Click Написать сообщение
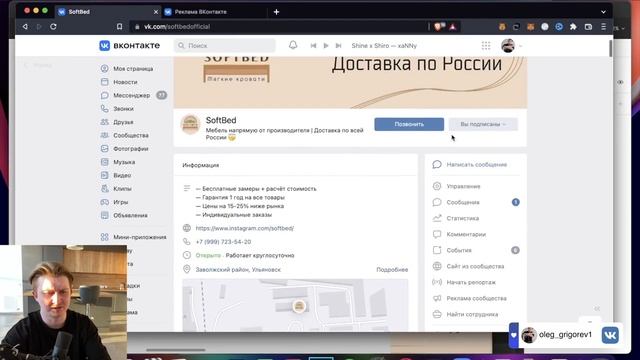Screen dimensions: 640x360 (x=476, y=164)
